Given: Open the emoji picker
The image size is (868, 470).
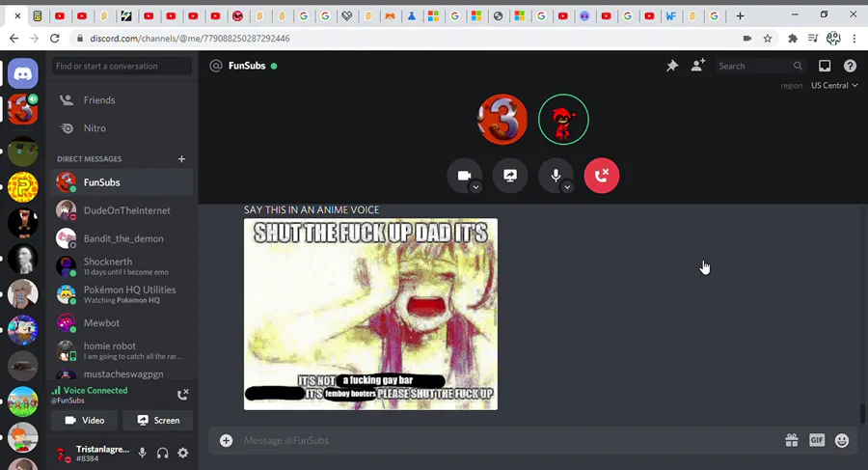Looking at the screenshot, I should click(841, 441).
